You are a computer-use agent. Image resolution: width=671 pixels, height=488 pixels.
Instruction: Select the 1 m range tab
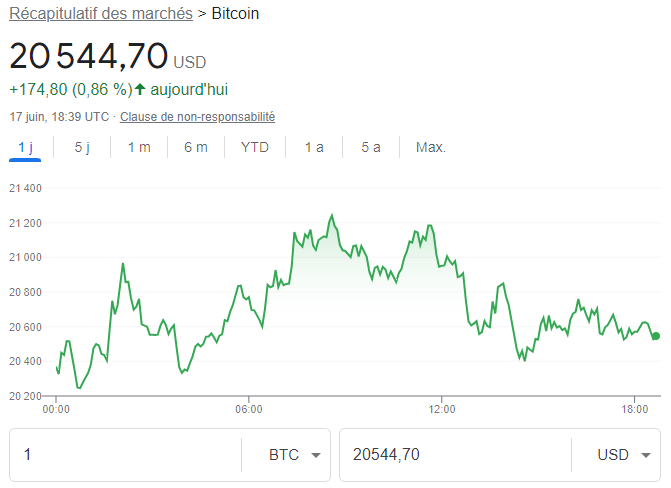point(139,147)
